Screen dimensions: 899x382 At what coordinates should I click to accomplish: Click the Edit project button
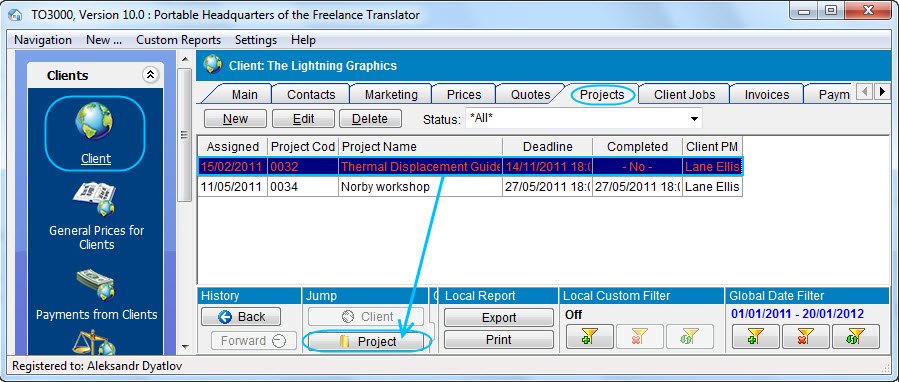(x=303, y=119)
